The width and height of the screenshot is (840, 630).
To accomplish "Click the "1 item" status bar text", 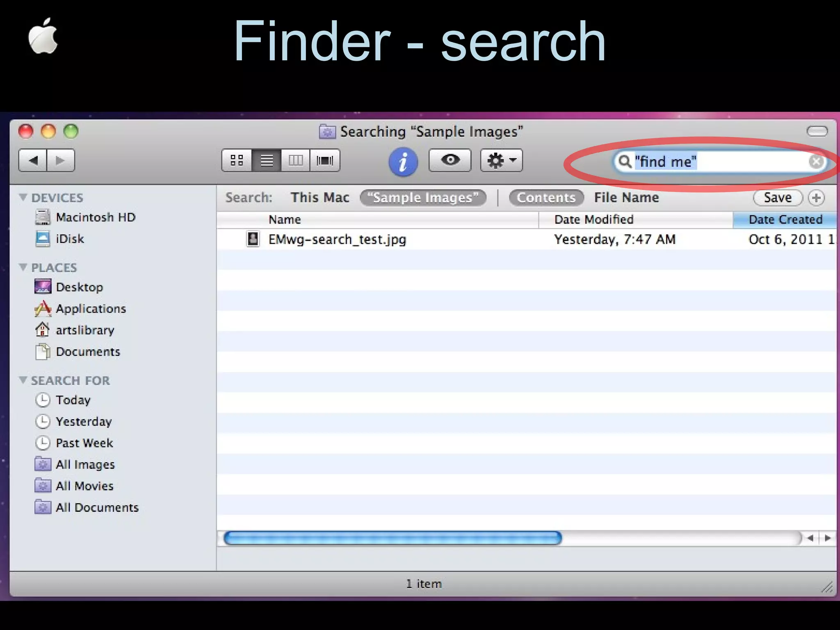I will pos(424,584).
